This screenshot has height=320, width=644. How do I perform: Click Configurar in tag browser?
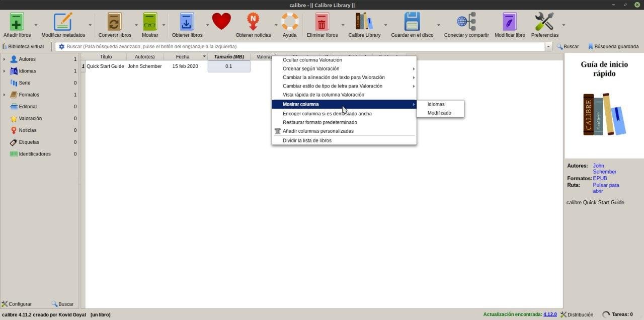pos(17,304)
